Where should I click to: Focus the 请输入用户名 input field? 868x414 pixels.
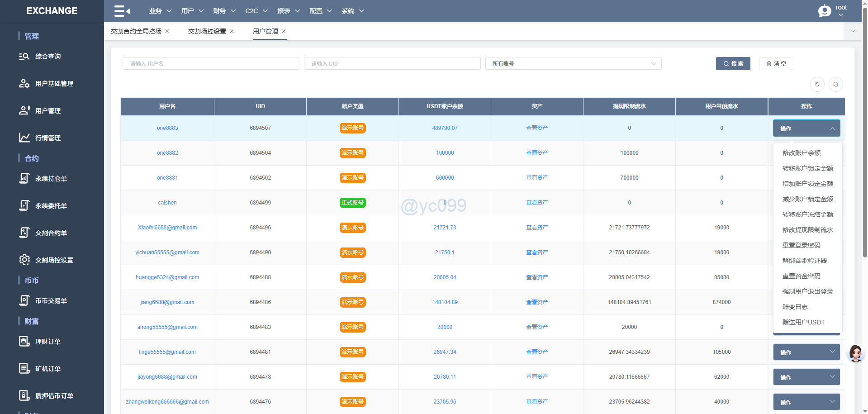tap(211, 64)
